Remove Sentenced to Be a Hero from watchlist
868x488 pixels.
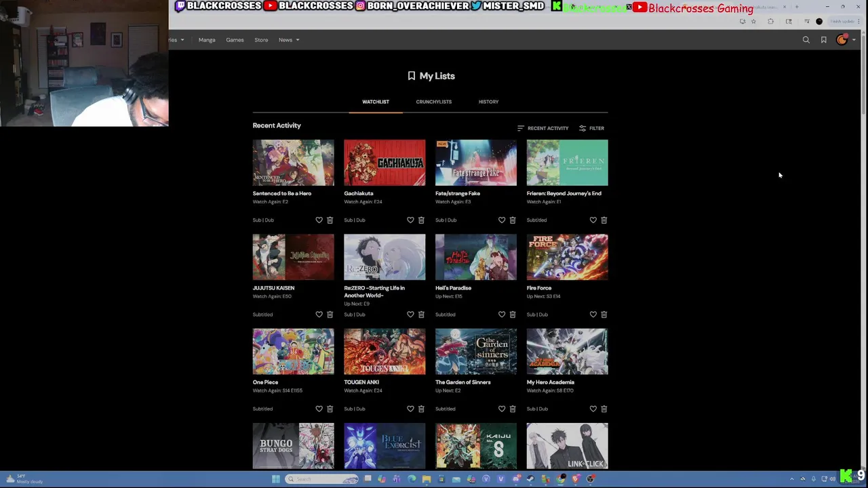click(x=330, y=220)
